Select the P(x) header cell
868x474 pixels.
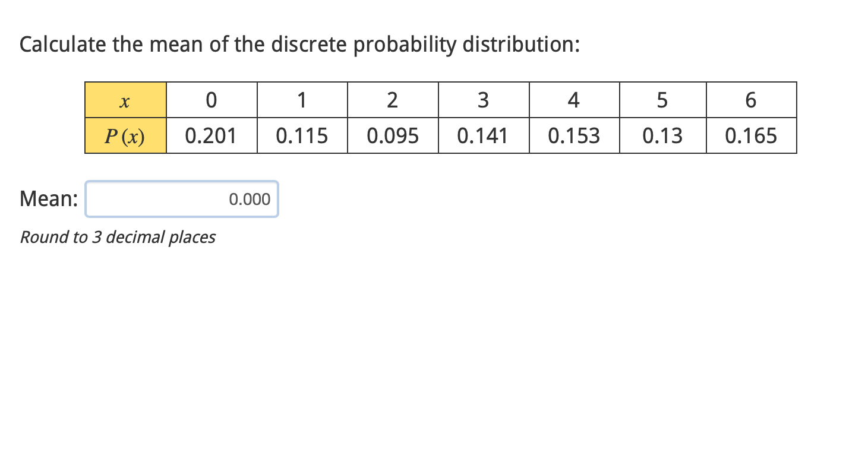[125, 135]
